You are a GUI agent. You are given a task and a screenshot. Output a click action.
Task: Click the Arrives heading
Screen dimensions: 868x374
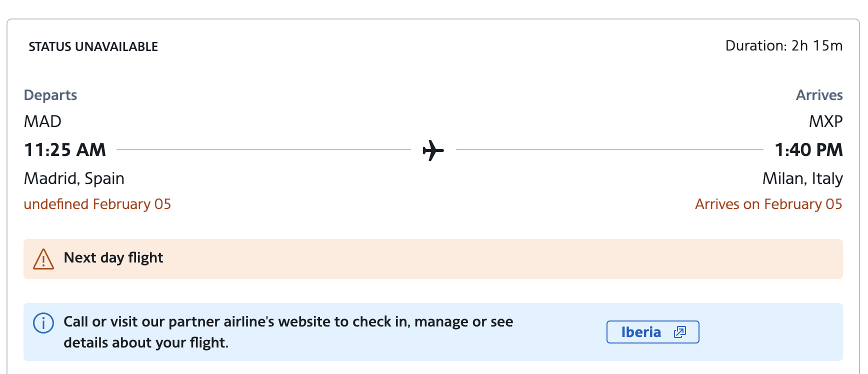tap(819, 95)
